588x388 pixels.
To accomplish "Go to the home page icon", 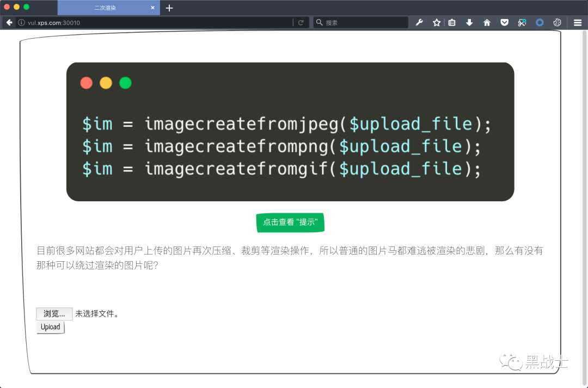I will coord(487,22).
